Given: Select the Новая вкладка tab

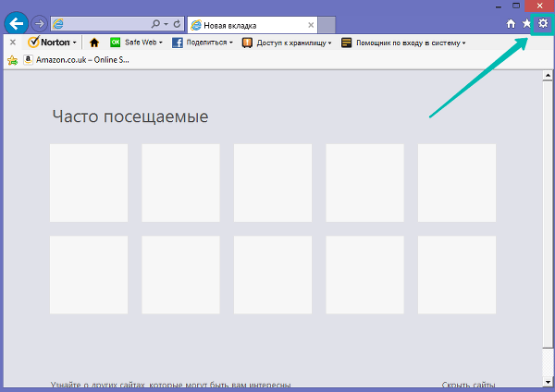Looking at the screenshot, I should 252,25.
